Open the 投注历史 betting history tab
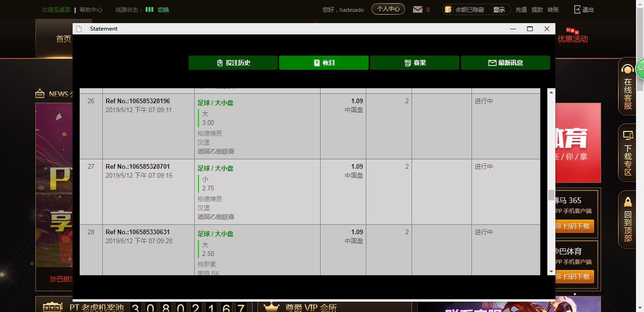 point(233,63)
